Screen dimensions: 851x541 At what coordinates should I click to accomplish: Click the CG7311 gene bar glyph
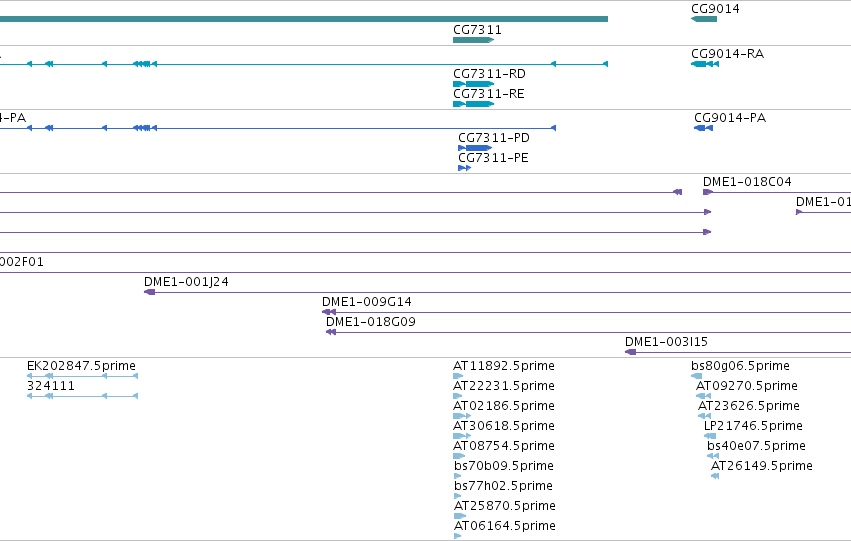pos(473,40)
